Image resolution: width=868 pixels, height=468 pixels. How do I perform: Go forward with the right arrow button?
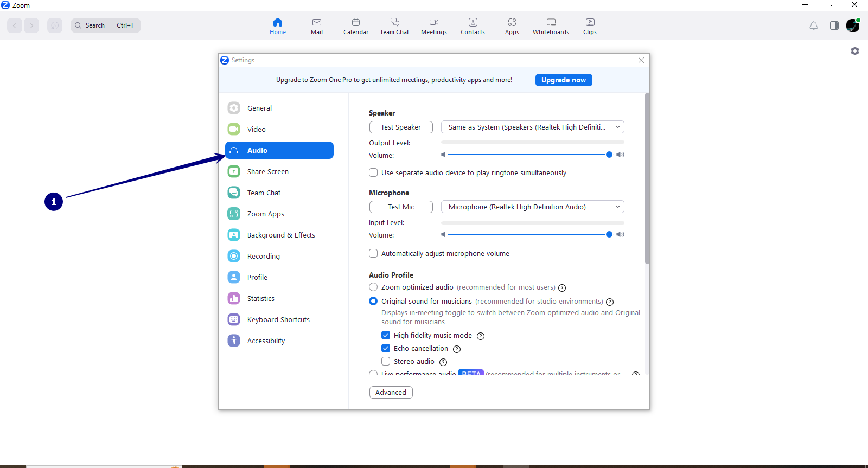pos(31,25)
